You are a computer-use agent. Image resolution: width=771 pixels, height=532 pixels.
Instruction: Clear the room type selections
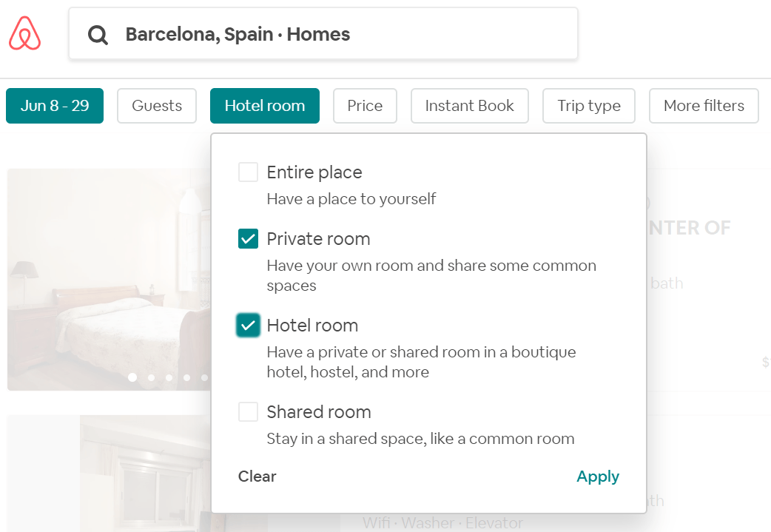[x=257, y=477]
